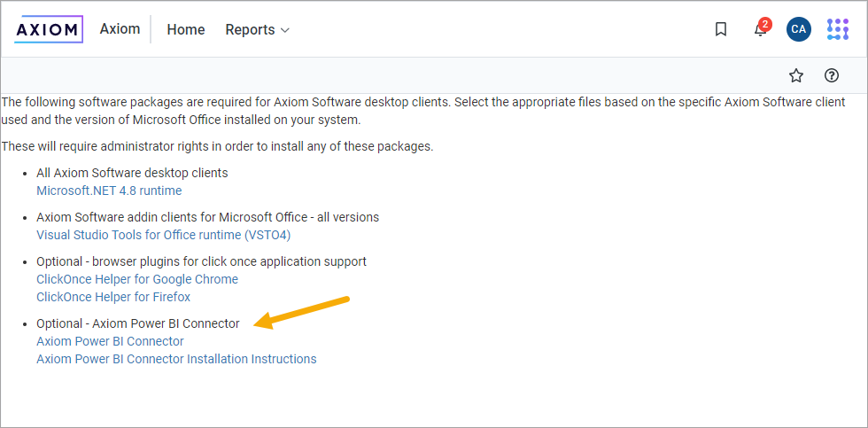Open the CA user avatar menu
Viewport: 868px width, 428px height.
coord(798,29)
